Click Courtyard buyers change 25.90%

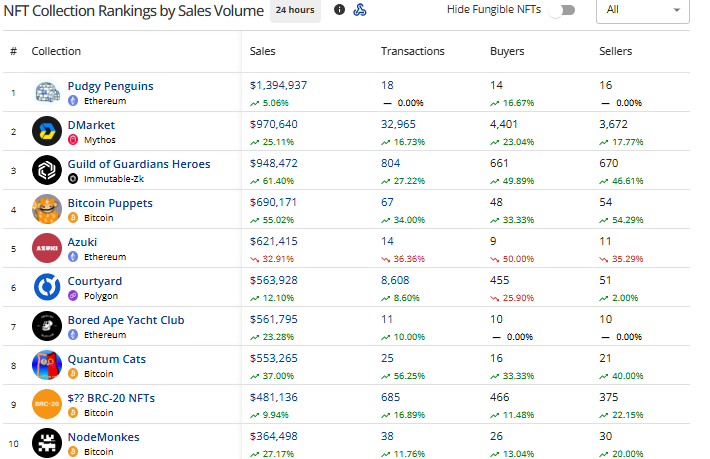(512, 298)
